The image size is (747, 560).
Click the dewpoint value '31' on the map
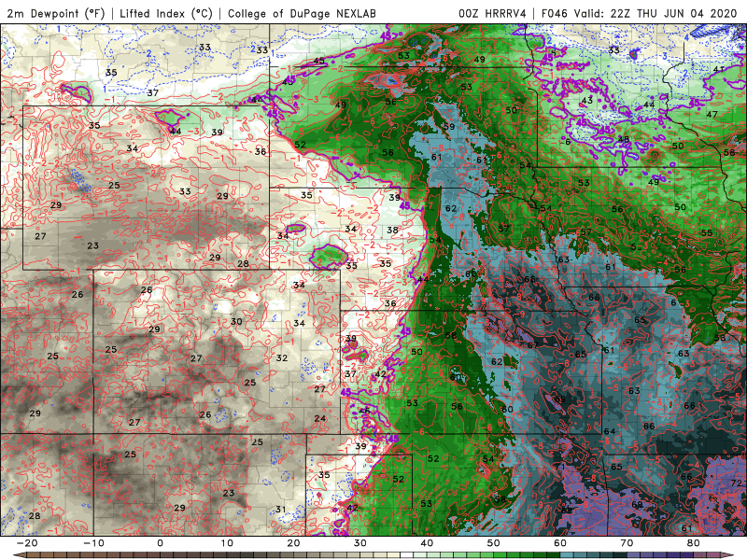(x=281, y=510)
